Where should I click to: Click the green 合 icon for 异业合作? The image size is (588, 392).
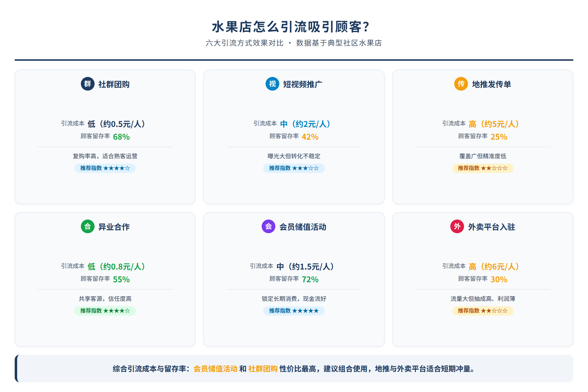point(87,226)
